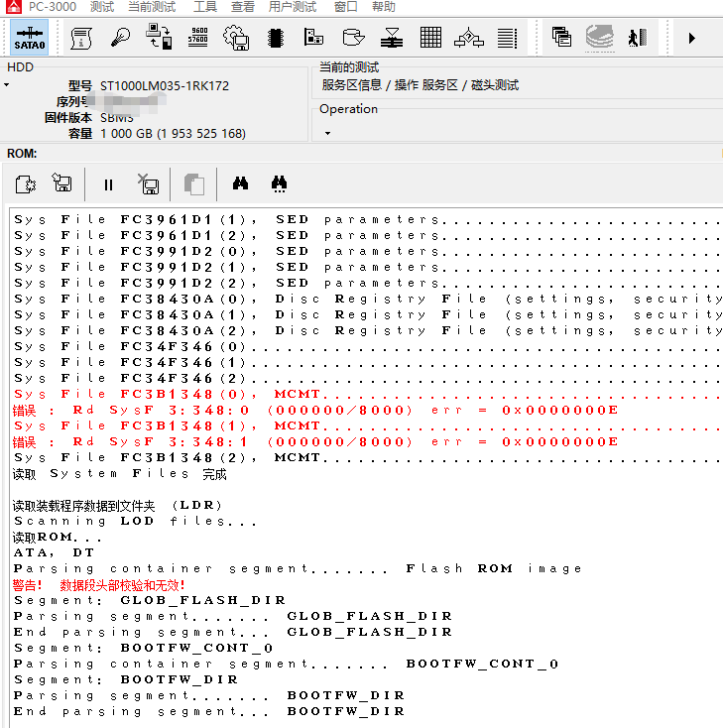This screenshot has height=728, width=723.
Task: Open the 工具 menu
Action: coord(205,7)
